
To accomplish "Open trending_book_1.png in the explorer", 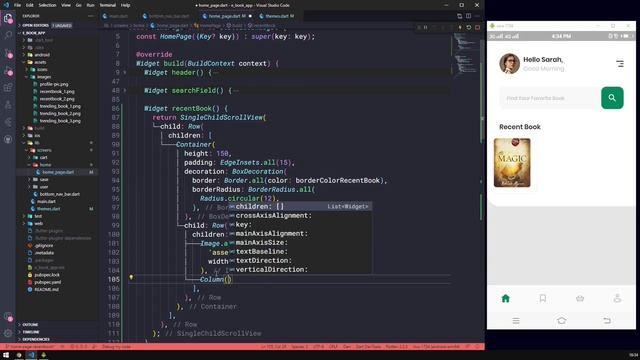I will coord(60,106).
